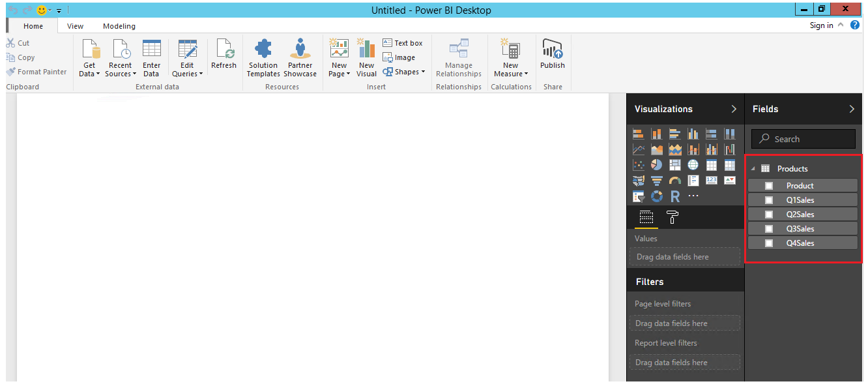Select the Stacked bar chart visual

(x=639, y=134)
